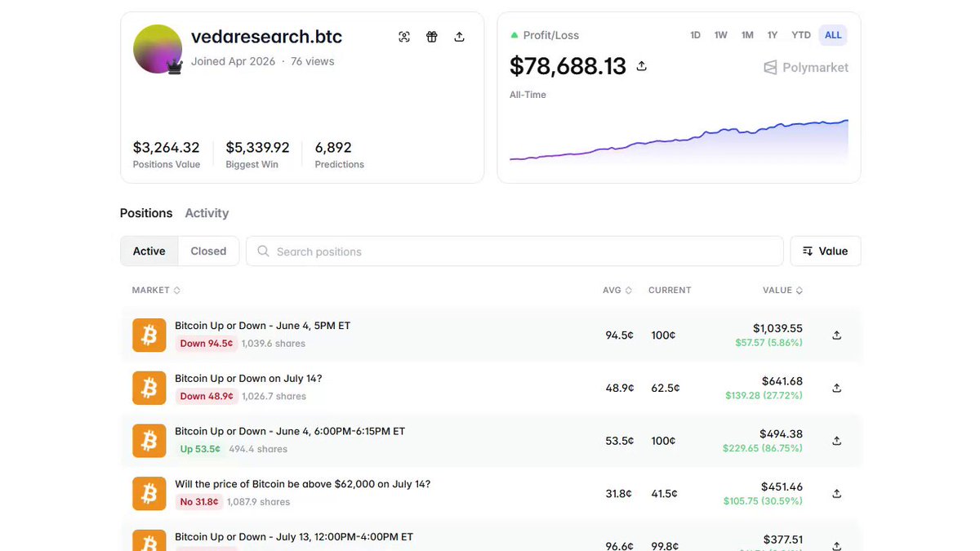
Task: Share the above $62,000 on July 14 position
Action: click(836, 493)
